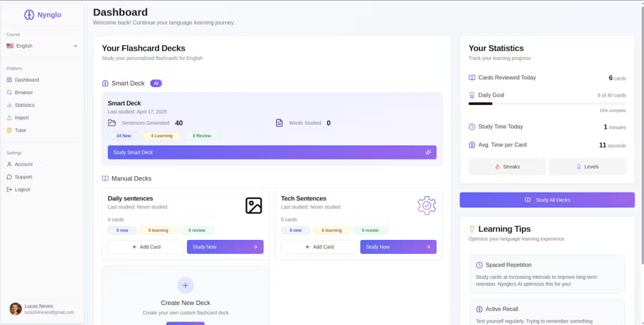Click the Daily sentences image icon
Viewport: 644px width, 325px height.
point(254,205)
